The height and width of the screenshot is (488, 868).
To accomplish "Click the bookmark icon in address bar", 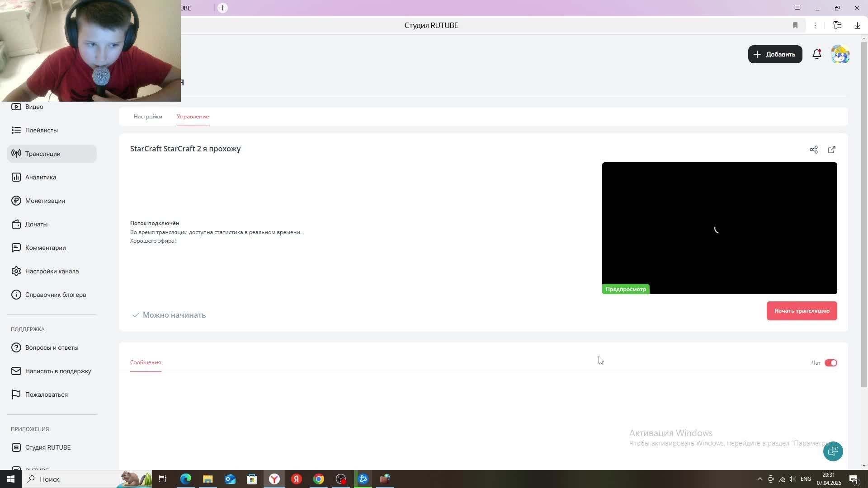I will pyautogui.click(x=795, y=25).
